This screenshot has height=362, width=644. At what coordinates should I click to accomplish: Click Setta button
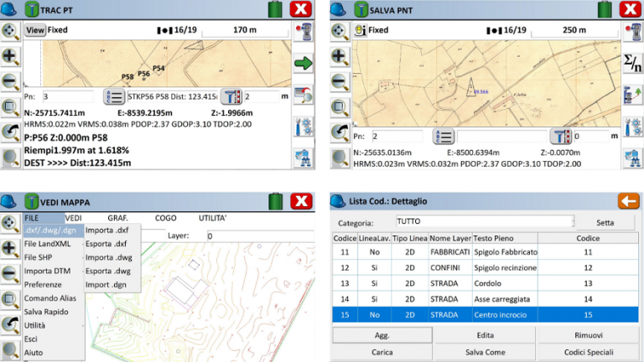point(605,222)
